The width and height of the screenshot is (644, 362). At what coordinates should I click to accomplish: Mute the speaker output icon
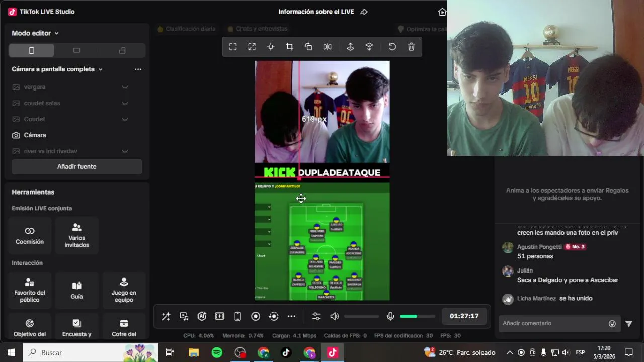pos(335,316)
